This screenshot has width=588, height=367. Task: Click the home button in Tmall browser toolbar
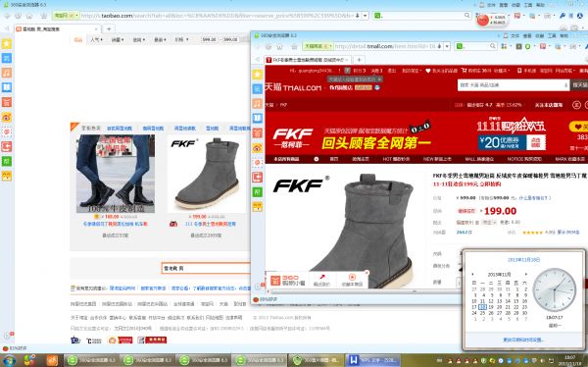pos(279,46)
